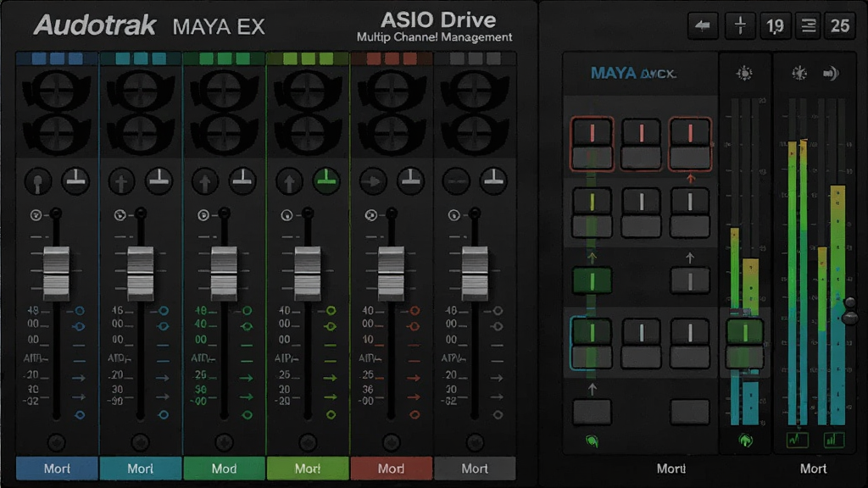Click the gray channel fader handle
The width and height of the screenshot is (868, 488).
click(x=475, y=273)
